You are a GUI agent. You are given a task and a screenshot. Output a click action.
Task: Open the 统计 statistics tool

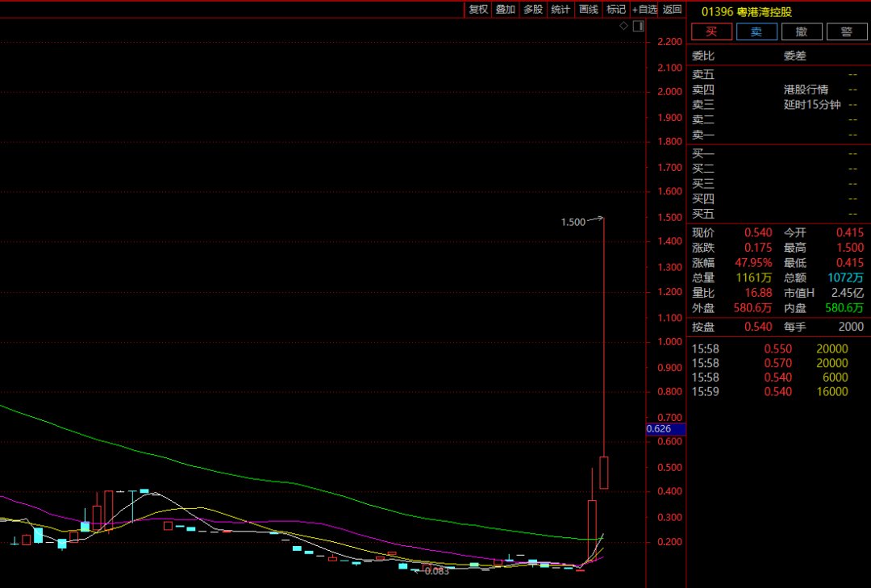(x=561, y=10)
